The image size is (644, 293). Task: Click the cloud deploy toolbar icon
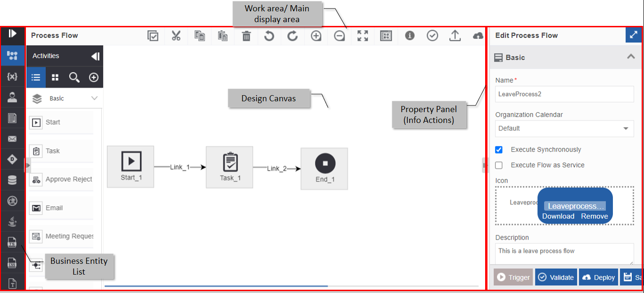pyautogui.click(x=478, y=36)
